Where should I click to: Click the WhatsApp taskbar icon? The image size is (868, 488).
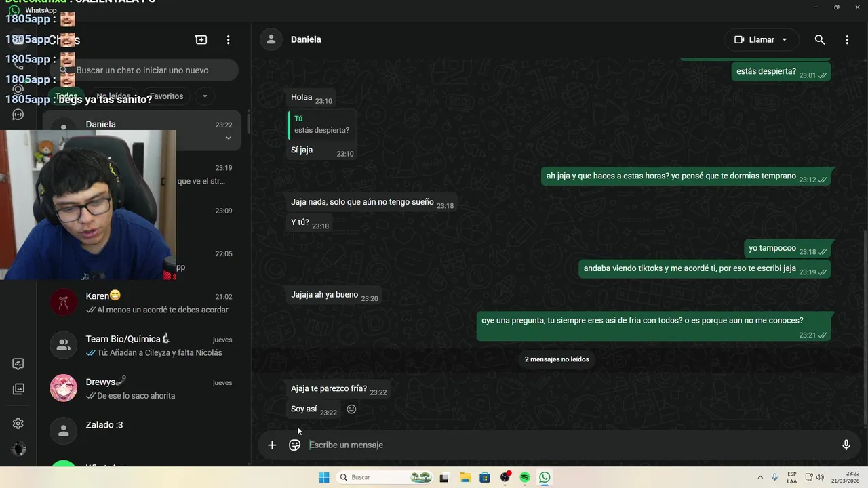coord(545,478)
